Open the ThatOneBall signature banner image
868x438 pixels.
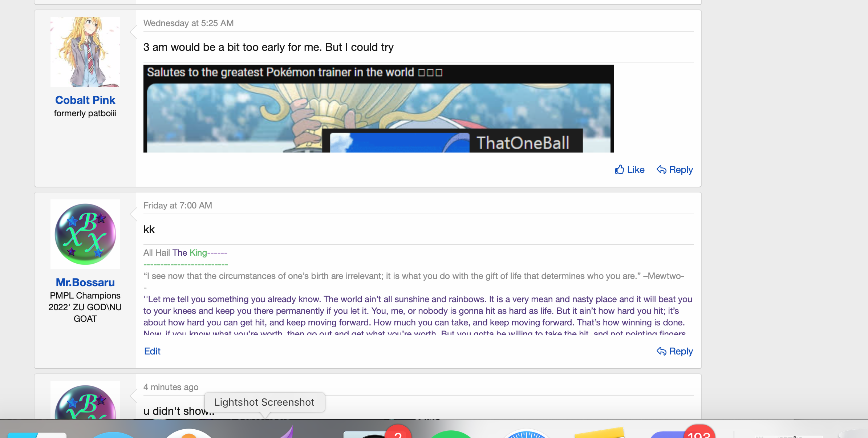point(379,109)
